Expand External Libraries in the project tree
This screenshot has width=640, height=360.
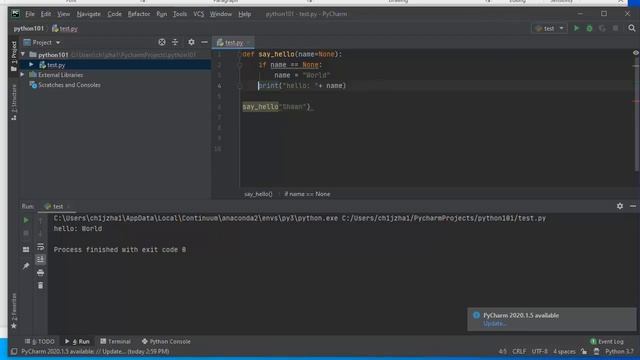pos(23,75)
